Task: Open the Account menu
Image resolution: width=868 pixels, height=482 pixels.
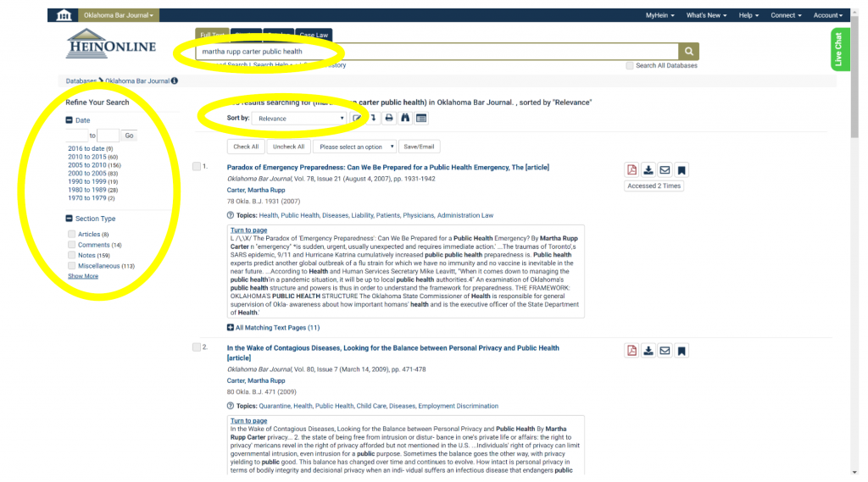Action: tap(827, 15)
